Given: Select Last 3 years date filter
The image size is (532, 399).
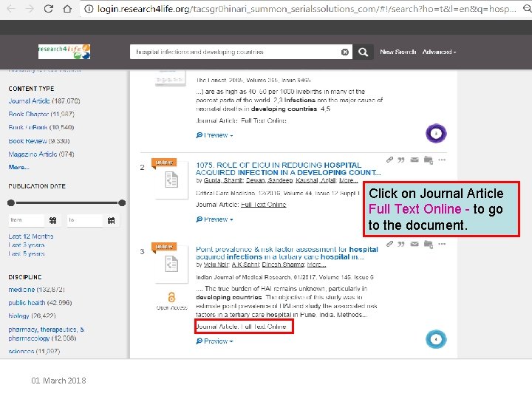Looking at the screenshot, I should (x=27, y=245).
